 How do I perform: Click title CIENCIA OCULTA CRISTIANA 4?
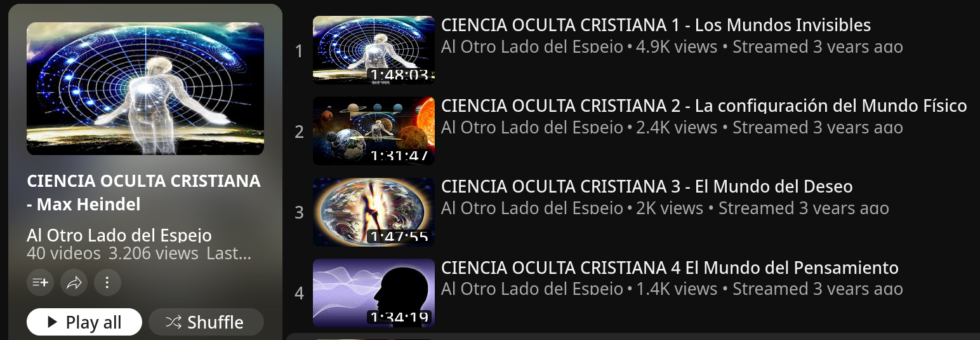pyautogui.click(x=670, y=268)
